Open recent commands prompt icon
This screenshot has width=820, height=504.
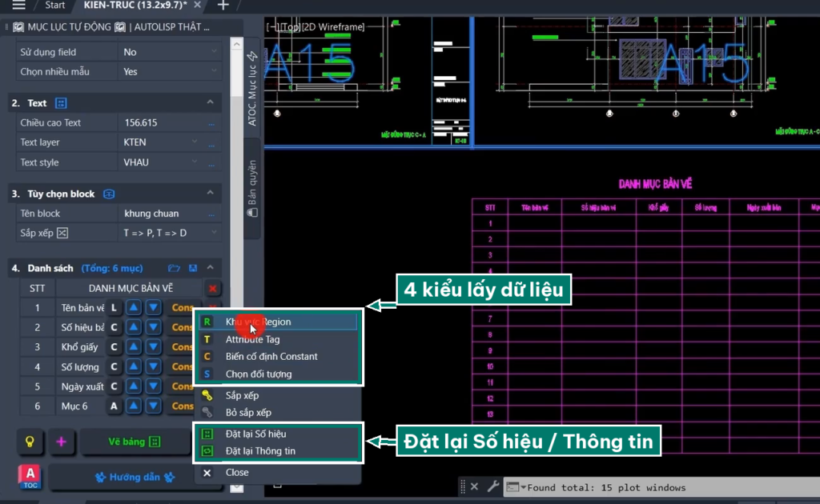click(x=512, y=487)
